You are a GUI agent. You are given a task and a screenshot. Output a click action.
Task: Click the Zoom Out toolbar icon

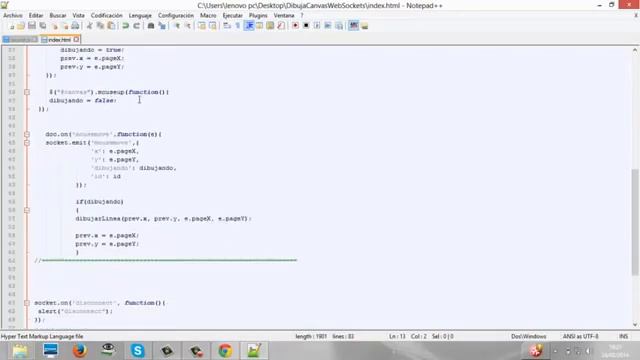187,26
